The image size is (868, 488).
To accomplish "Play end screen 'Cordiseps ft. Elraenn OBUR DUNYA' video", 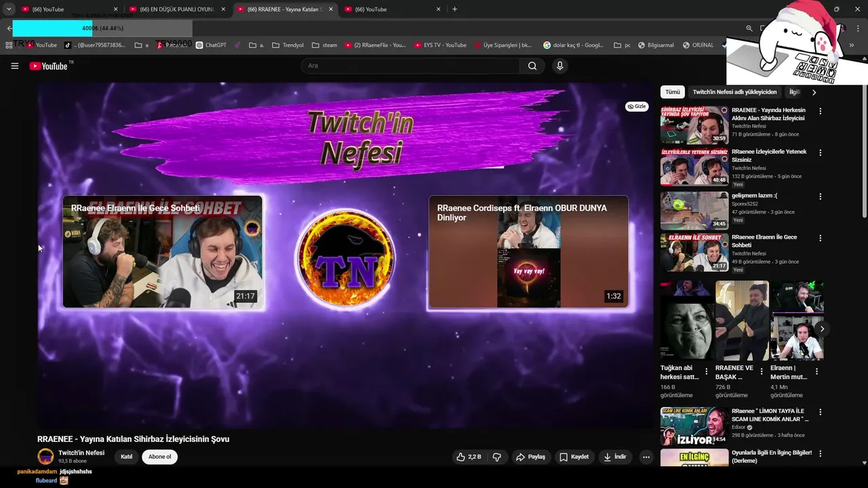I will tap(528, 252).
